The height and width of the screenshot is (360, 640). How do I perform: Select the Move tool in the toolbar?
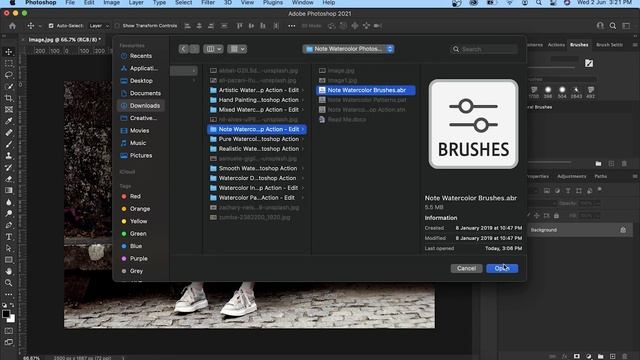(x=9, y=52)
